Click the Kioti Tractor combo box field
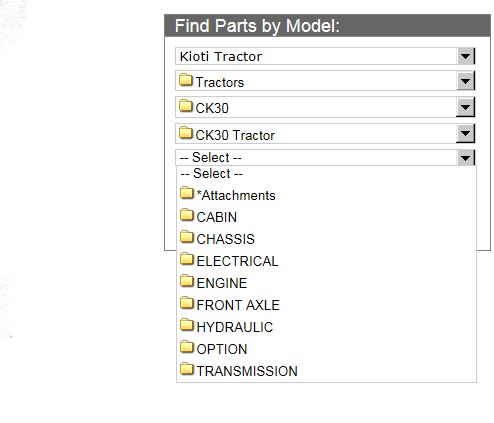 coord(325,56)
